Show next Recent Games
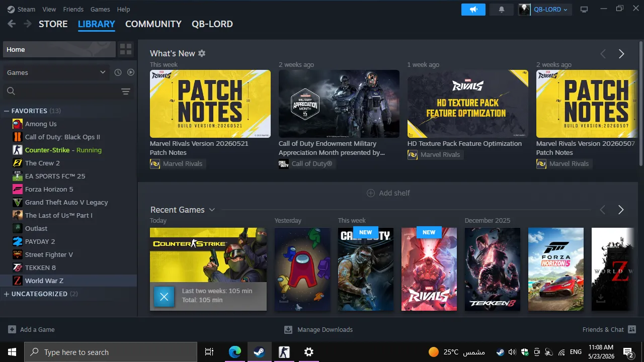This screenshot has height=362, width=644. 621,210
